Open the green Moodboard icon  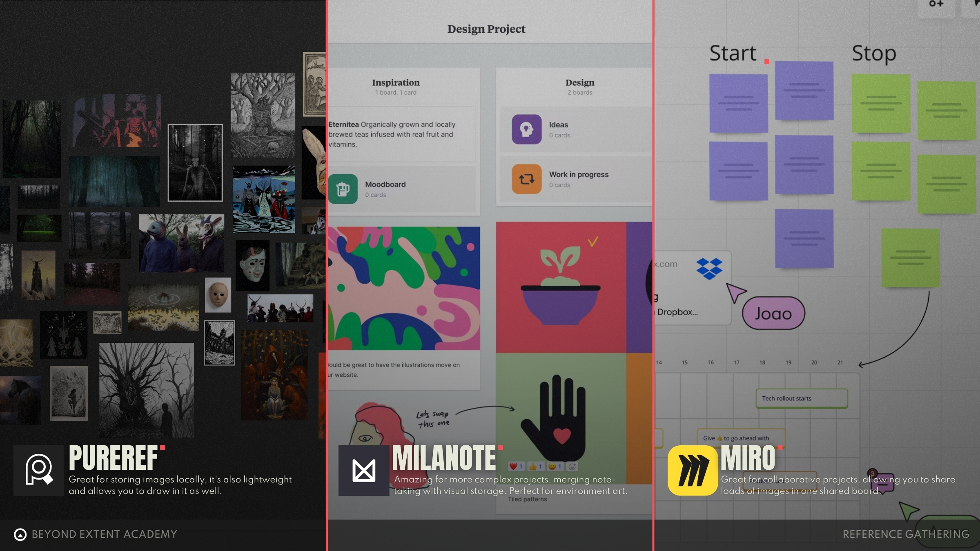343,189
